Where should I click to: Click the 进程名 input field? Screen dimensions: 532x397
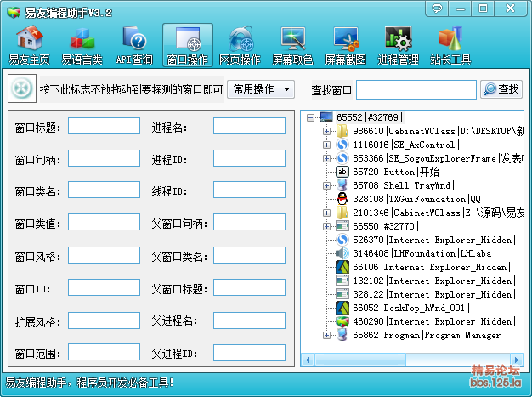pyautogui.click(x=249, y=126)
